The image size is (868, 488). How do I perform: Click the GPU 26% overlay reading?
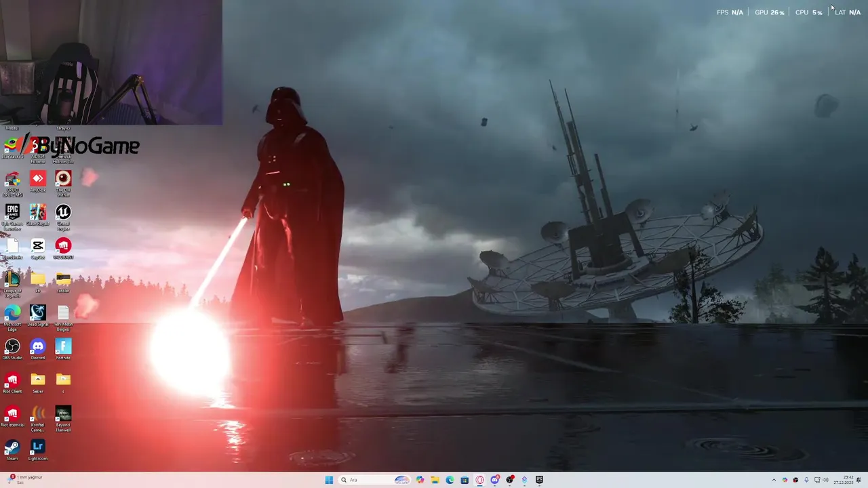point(770,12)
